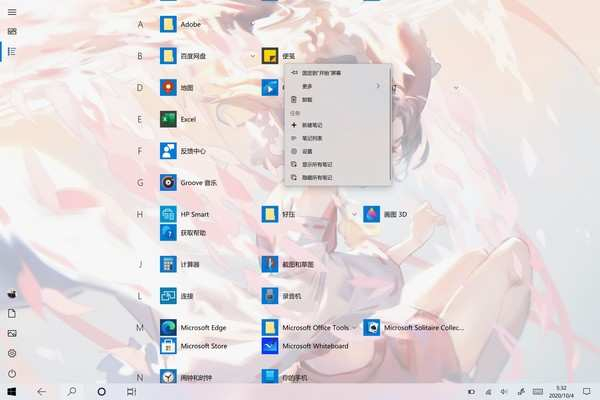Open the user account avatar in sidebar
Screen dimensions: 600x400
(12, 294)
